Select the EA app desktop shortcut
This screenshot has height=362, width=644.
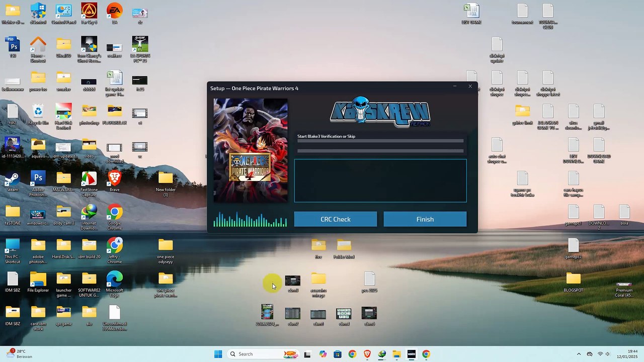point(115,14)
